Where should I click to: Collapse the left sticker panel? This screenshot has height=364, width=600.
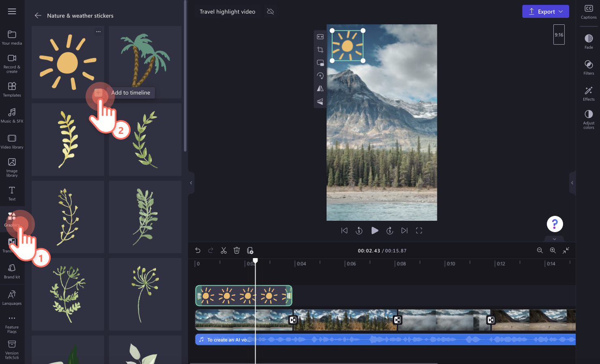[191, 183]
